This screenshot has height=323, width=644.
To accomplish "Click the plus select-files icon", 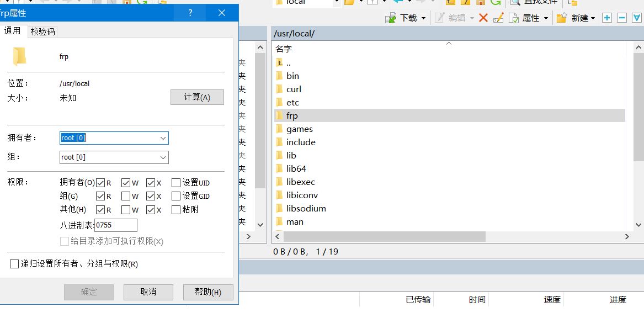I will [x=607, y=18].
